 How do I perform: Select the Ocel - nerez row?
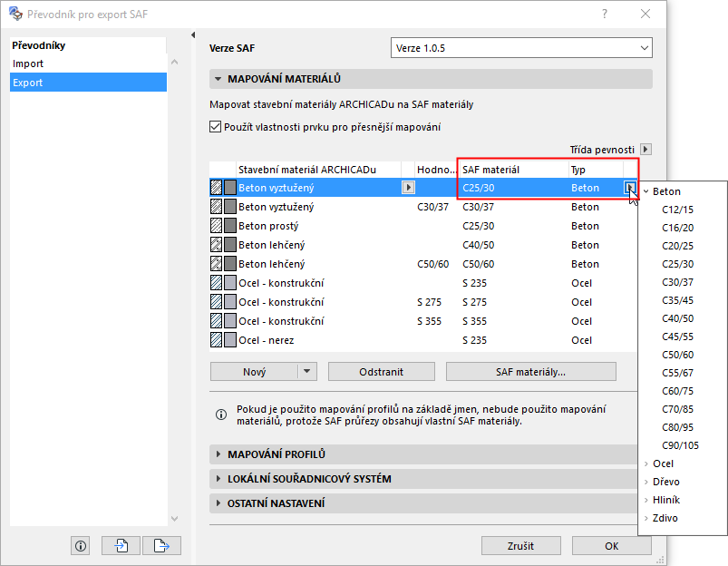[x=422, y=340]
